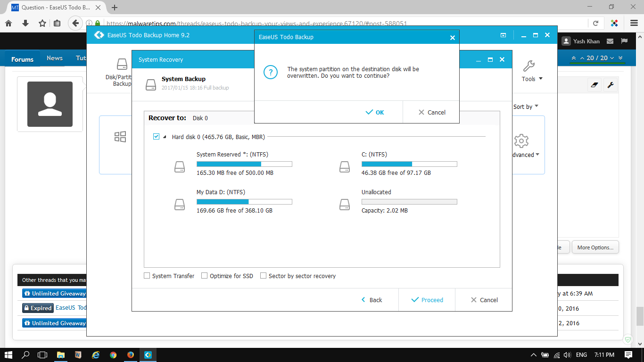This screenshot has width=644, height=362.
Task: Click "46.38 GB free of 97.17 GB" text
Action: 396,173
